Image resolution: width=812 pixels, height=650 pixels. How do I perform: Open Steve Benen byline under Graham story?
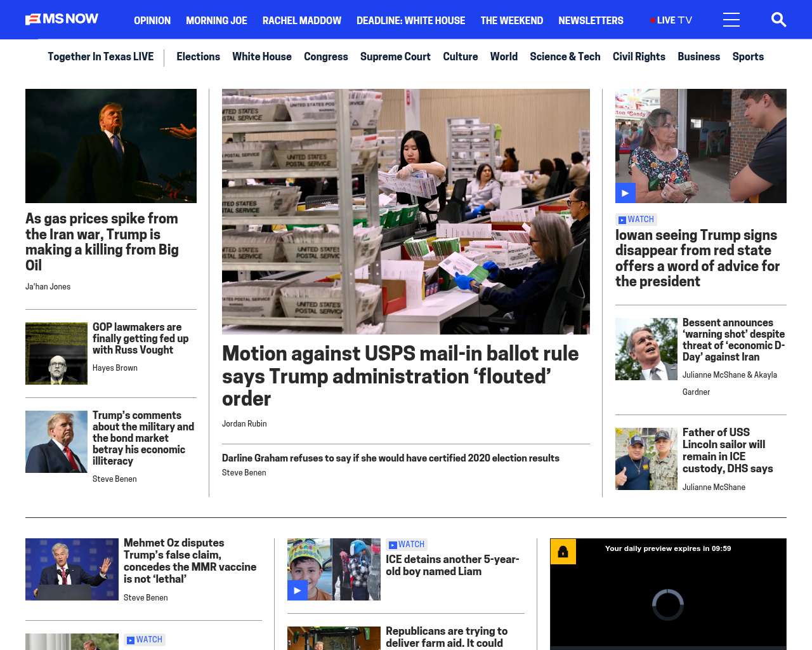244,473
